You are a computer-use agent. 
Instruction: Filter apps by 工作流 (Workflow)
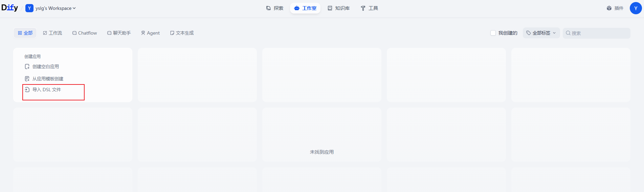[52, 33]
